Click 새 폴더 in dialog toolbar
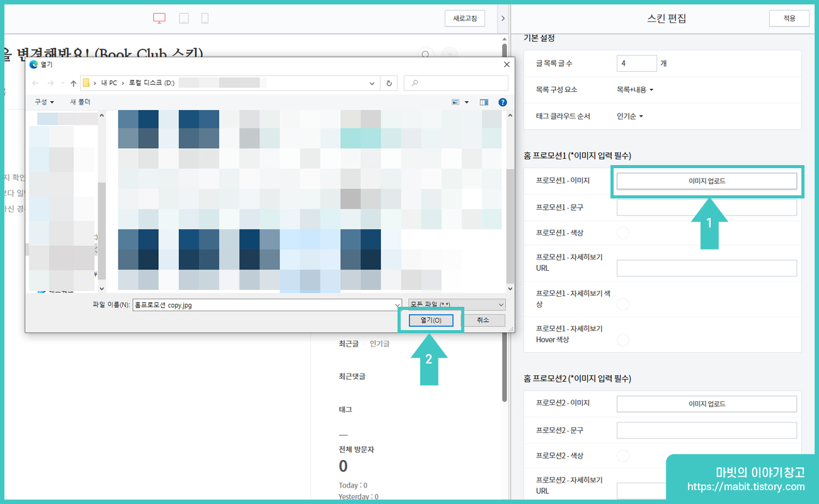 tap(80, 102)
